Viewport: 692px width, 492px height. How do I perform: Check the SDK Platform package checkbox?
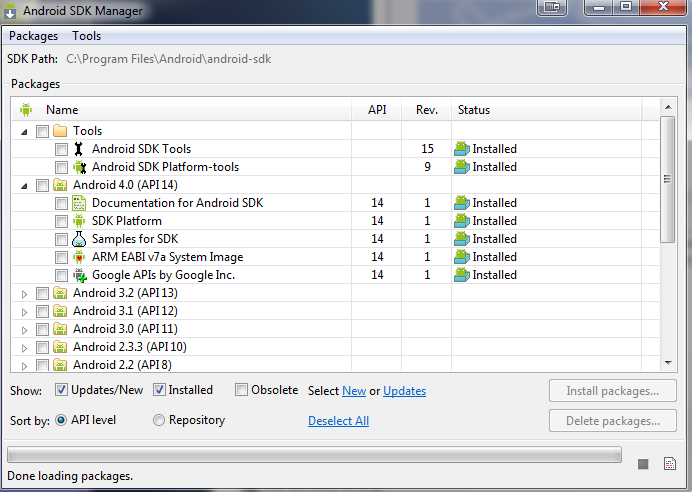61,221
